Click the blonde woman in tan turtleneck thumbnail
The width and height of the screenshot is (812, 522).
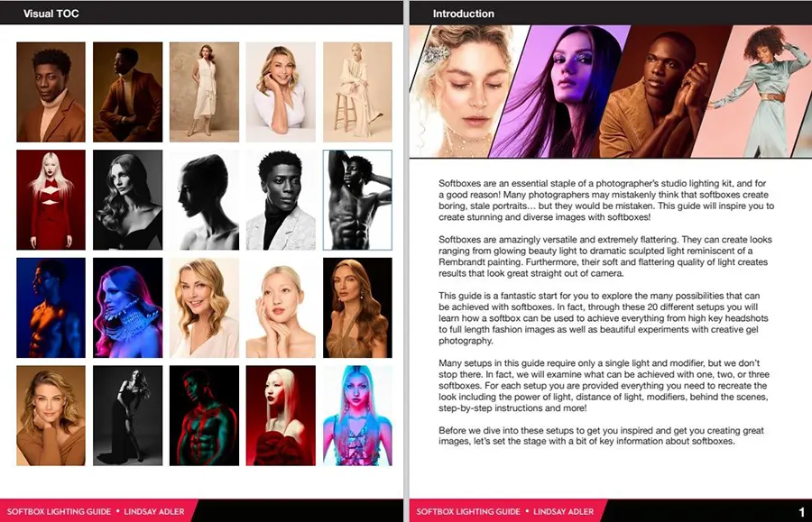pyautogui.click(x=51, y=415)
